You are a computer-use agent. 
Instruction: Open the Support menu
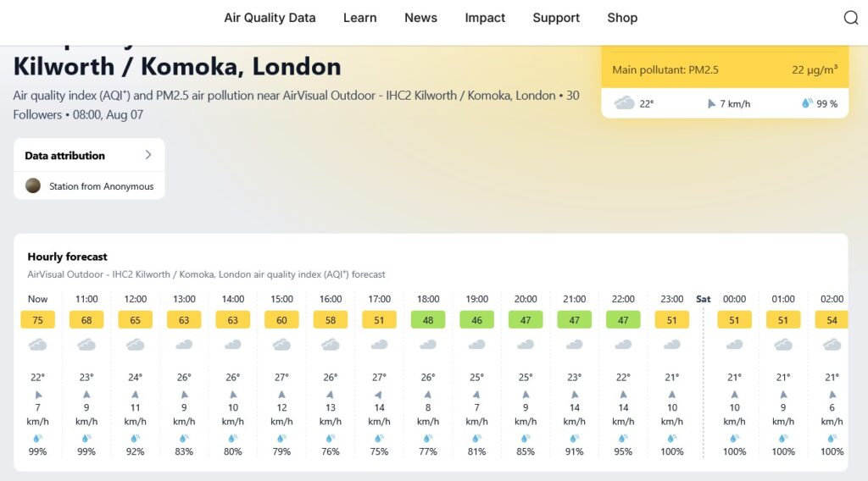pos(556,18)
